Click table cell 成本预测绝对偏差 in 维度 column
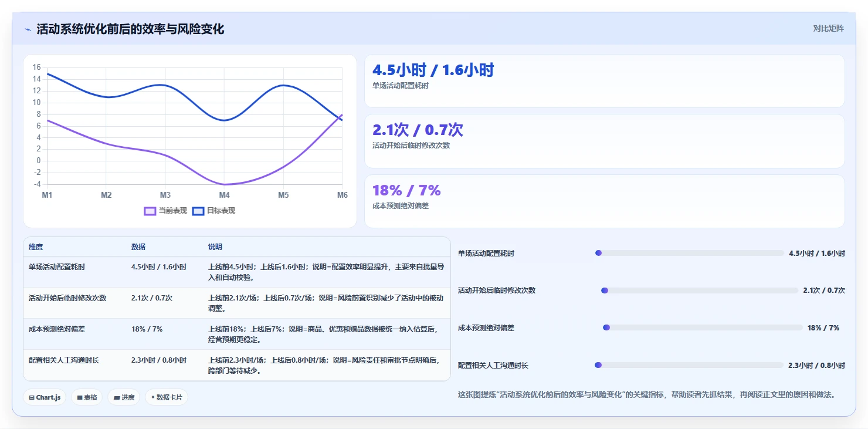This screenshot has height=429, width=868. click(x=57, y=329)
